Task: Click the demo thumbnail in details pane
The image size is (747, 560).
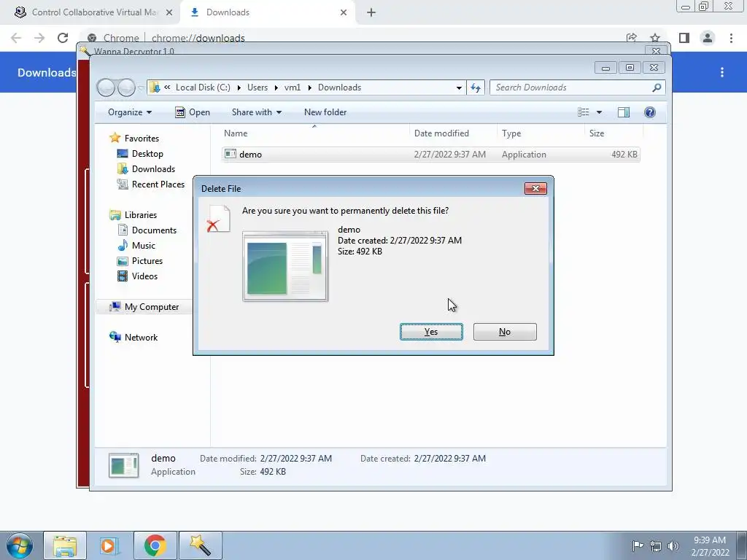Action: click(124, 465)
